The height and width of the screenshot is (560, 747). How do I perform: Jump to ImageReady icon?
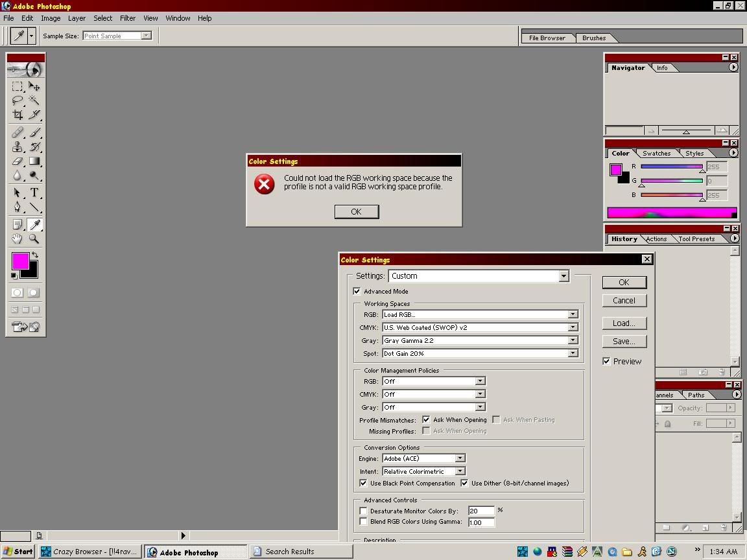click(26, 327)
